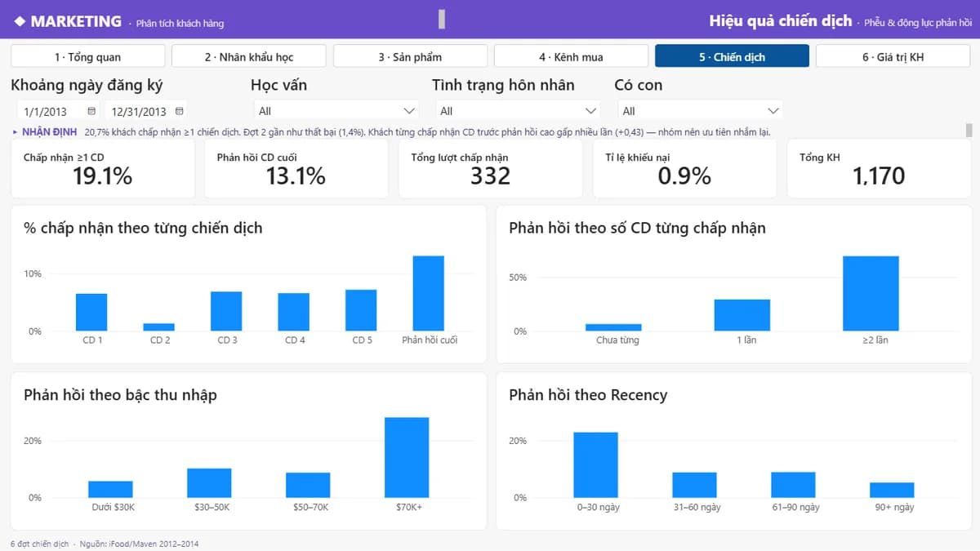Click the CD 2 bar in acceptance chart
The height and width of the screenshot is (551, 980).
[159, 327]
